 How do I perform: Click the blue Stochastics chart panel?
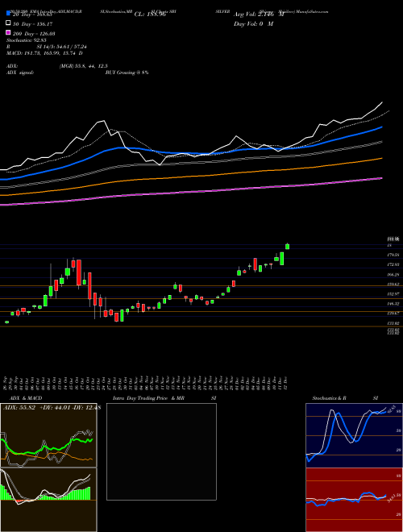[x=354, y=435]
